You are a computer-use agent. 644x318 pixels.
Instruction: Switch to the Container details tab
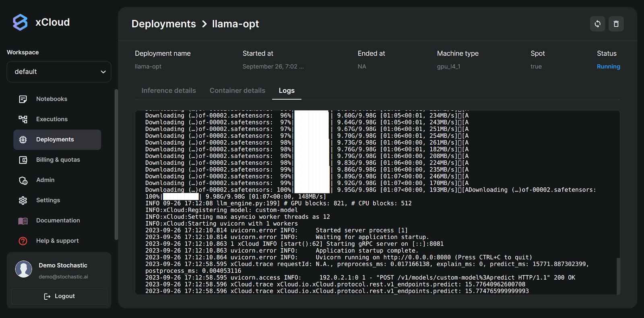[237, 91]
